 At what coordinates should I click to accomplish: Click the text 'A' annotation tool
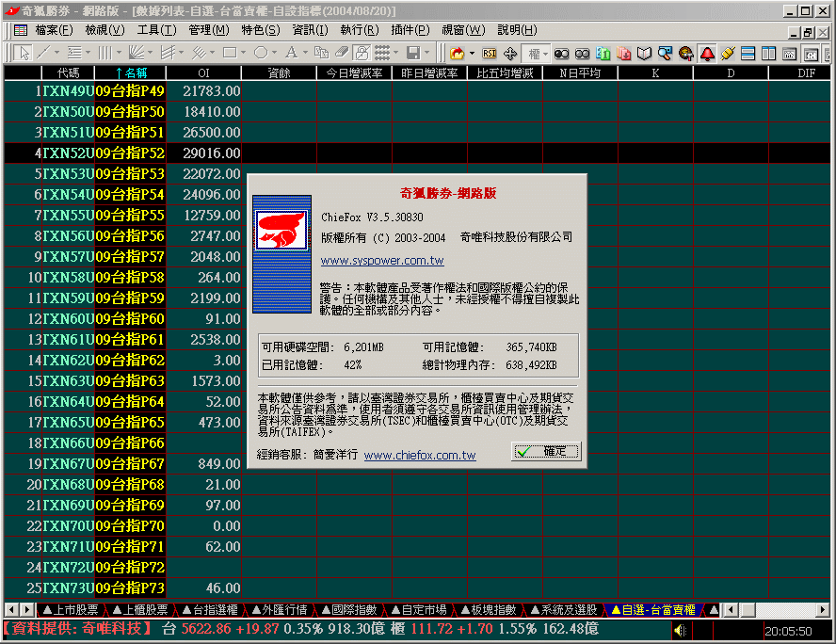click(291, 53)
